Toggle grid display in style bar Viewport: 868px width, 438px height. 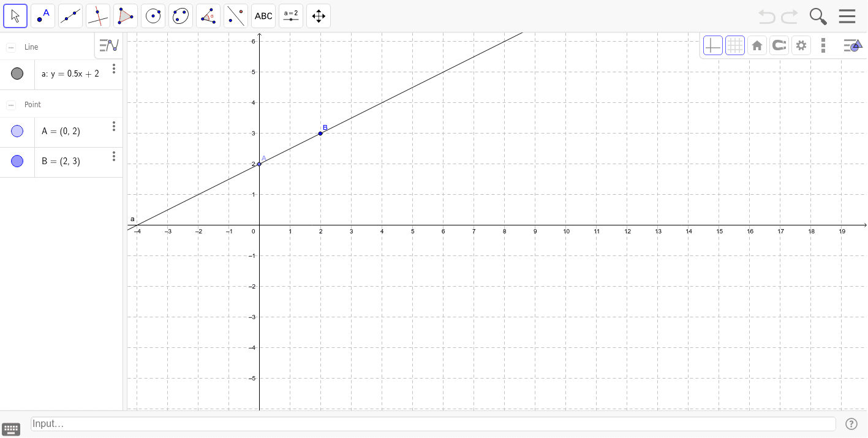pos(735,45)
